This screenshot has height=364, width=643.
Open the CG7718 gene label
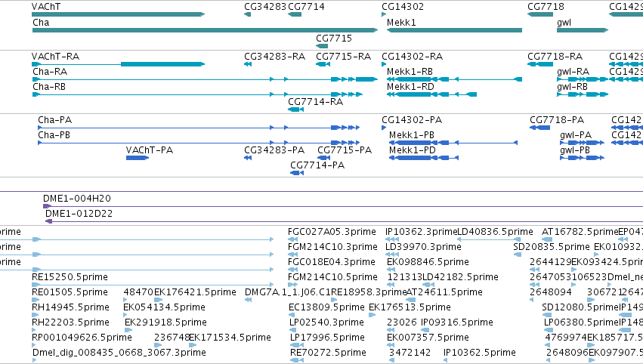(546, 7)
